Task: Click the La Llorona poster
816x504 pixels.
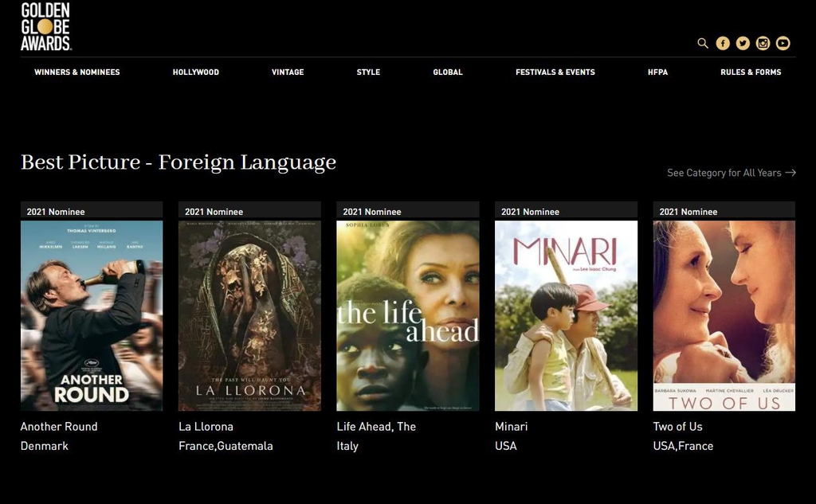Action: click(249, 315)
